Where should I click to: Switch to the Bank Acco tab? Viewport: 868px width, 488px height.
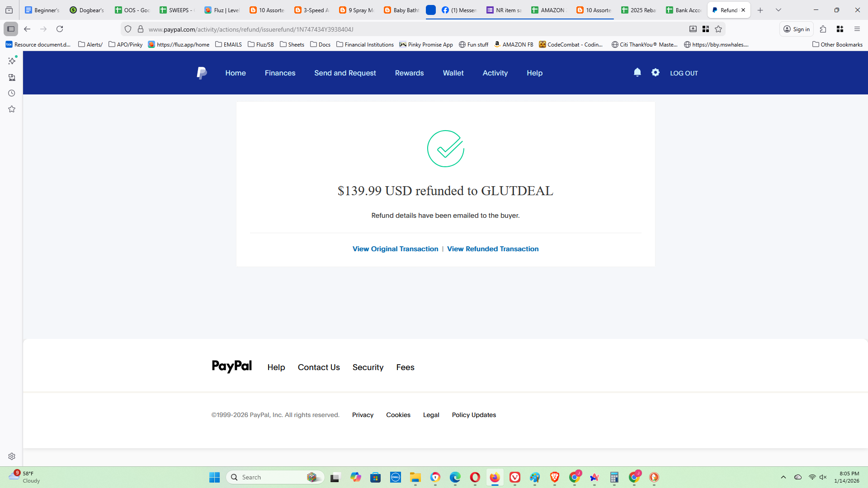click(683, 10)
